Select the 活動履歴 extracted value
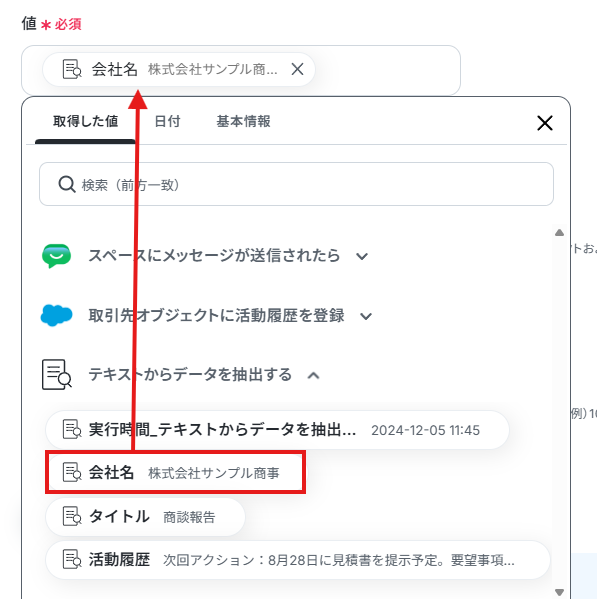The height and width of the screenshot is (599, 597). tap(298, 560)
